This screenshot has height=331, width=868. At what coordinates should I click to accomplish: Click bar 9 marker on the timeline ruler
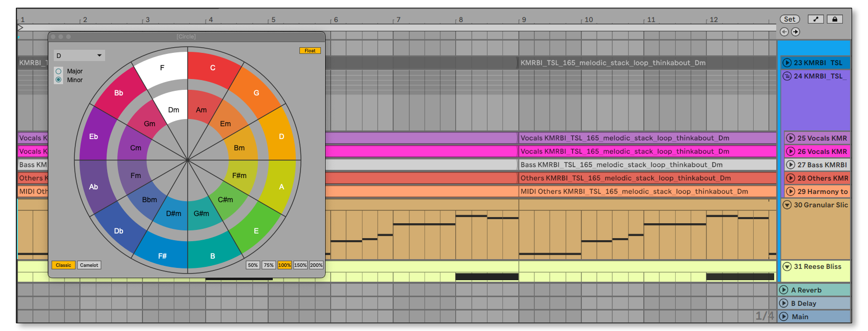point(523,20)
